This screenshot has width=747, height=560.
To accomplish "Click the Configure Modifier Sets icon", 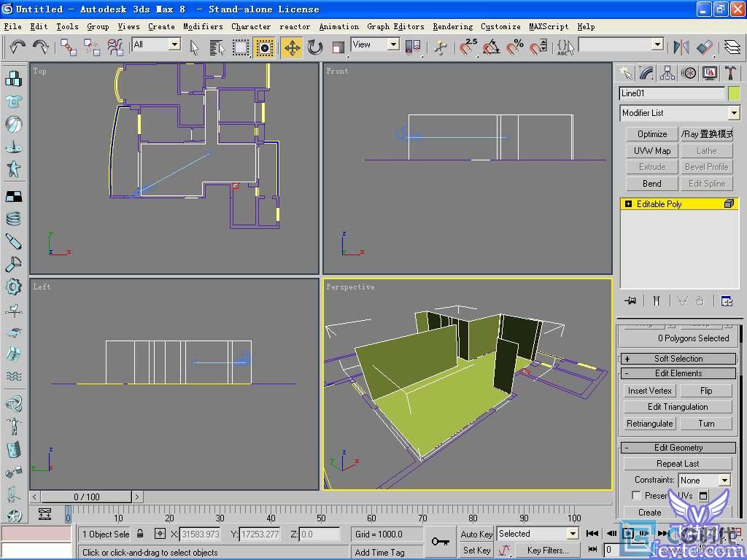I will click(x=727, y=300).
